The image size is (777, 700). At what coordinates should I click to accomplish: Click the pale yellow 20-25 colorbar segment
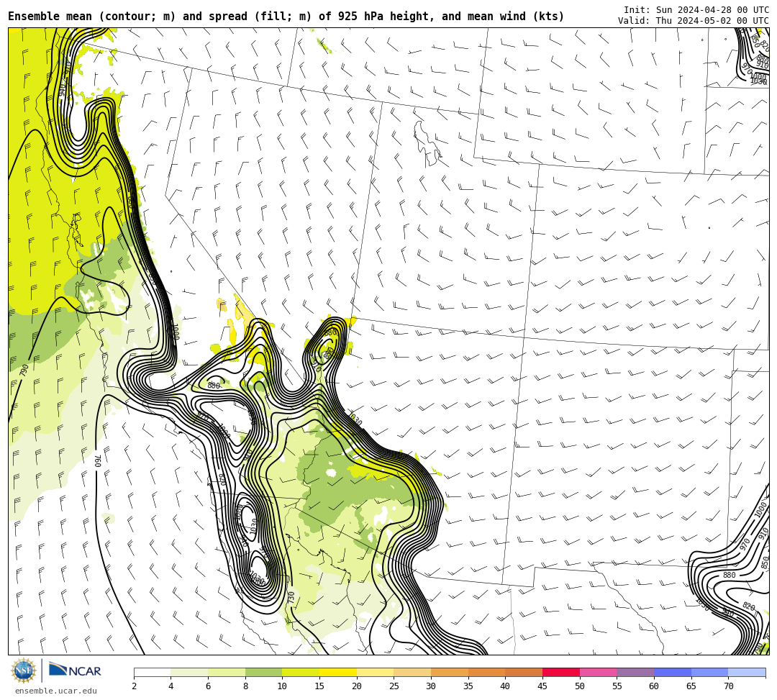(375, 672)
